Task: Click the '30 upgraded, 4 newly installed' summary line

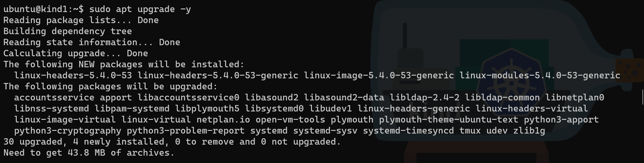Action: click(x=172, y=142)
